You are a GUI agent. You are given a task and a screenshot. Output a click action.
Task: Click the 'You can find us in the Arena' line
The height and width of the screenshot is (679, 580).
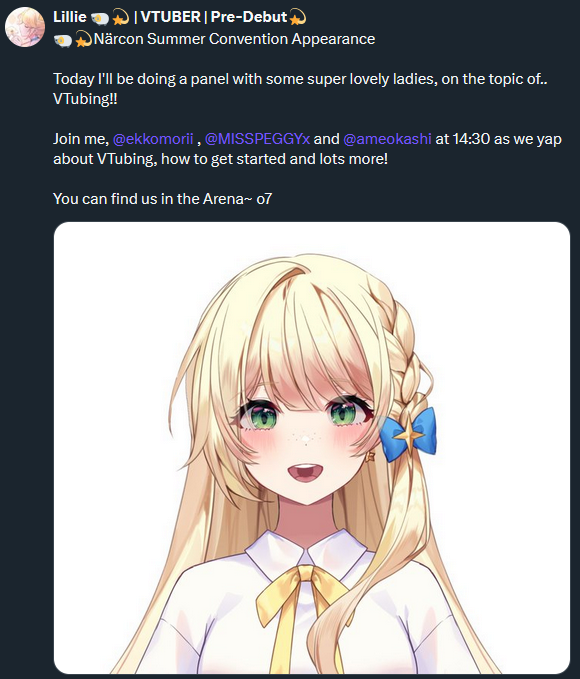coord(162,199)
